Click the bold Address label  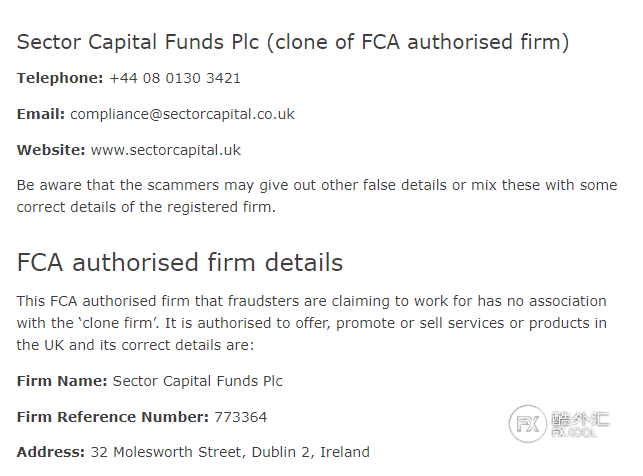[x=51, y=452]
